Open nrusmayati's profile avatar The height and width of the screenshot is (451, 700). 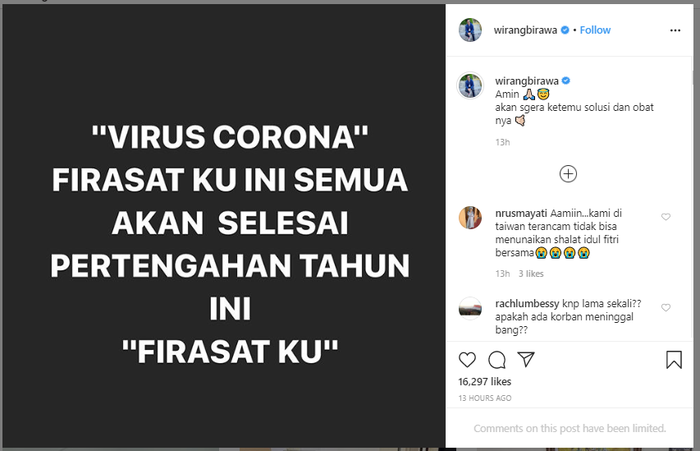470,217
